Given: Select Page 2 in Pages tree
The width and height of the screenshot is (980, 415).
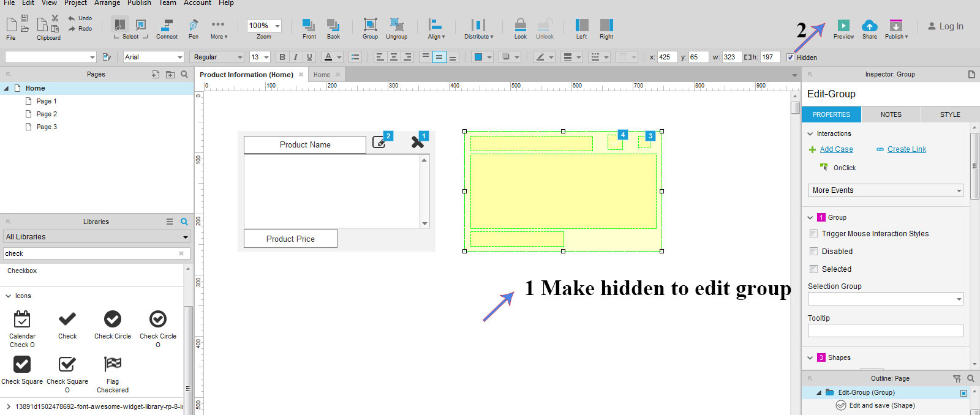Looking at the screenshot, I should [x=47, y=114].
